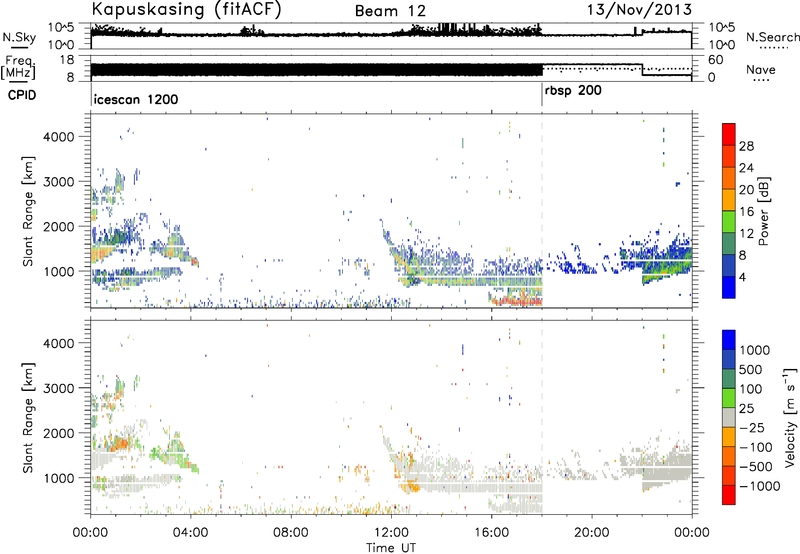This screenshot has width=800, height=554.
Task: Pick the blue top of velocity colorbar
Action: 729,340
